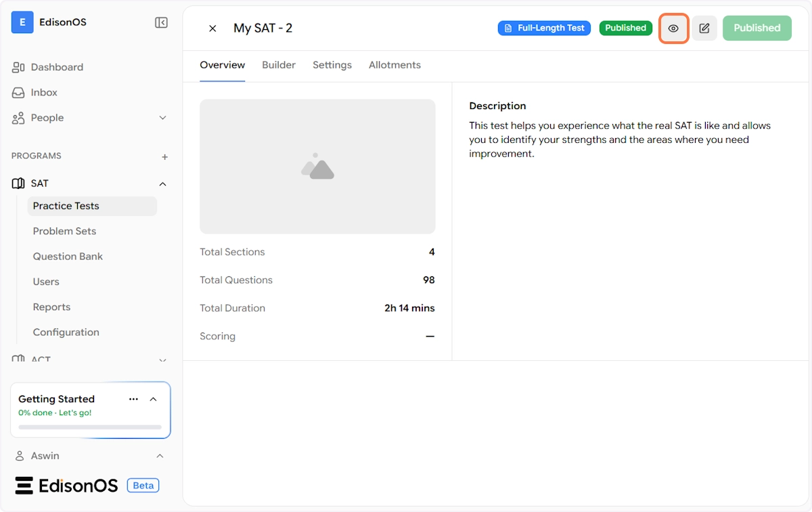The width and height of the screenshot is (812, 512).
Task: Open the Dashboard page
Action: pos(57,67)
